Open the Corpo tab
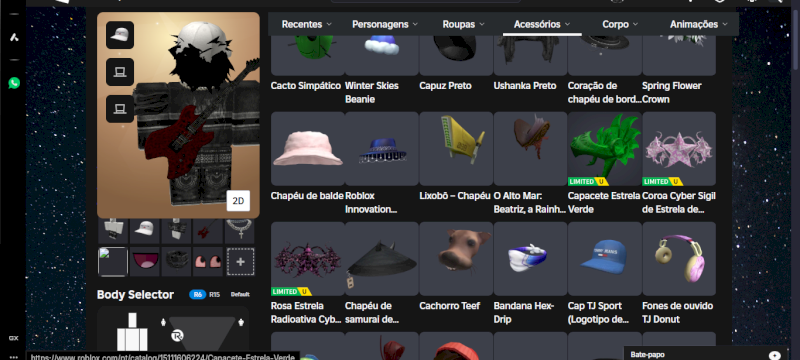 [x=620, y=24]
